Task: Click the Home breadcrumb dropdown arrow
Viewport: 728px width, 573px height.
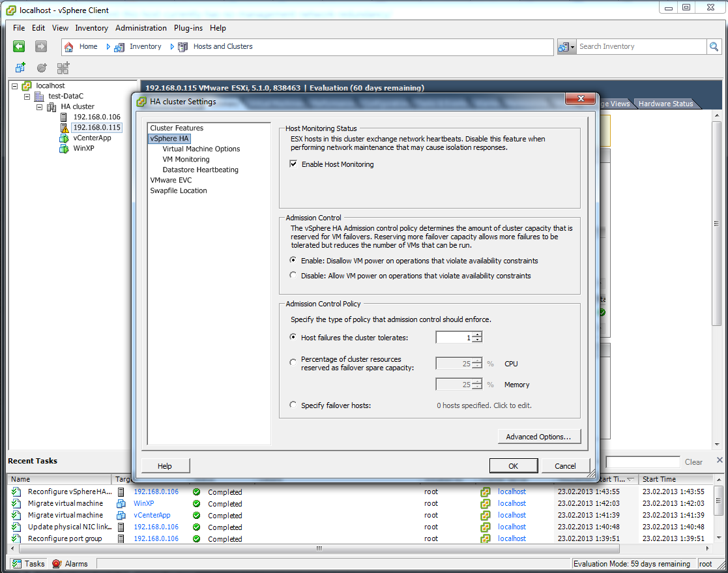Action: click(108, 47)
